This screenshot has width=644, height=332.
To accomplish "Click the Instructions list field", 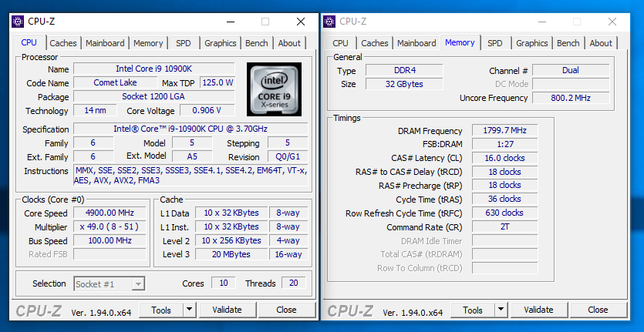I will [x=191, y=175].
